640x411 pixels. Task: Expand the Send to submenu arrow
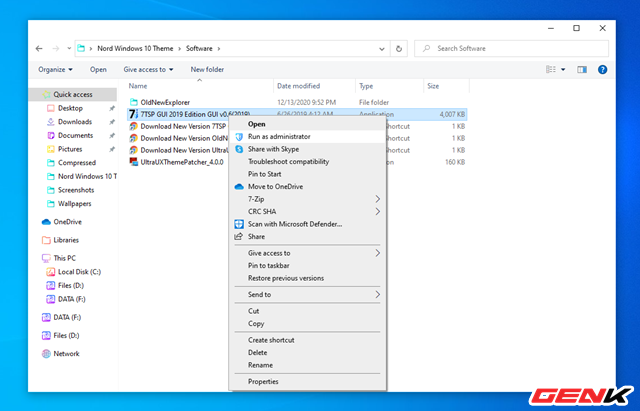pos(378,295)
